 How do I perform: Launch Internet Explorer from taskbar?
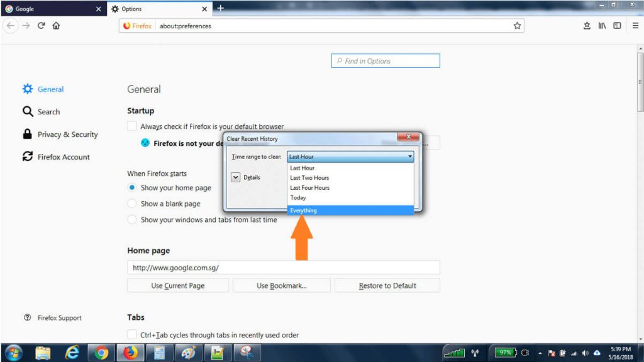pyautogui.click(x=72, y=353)
